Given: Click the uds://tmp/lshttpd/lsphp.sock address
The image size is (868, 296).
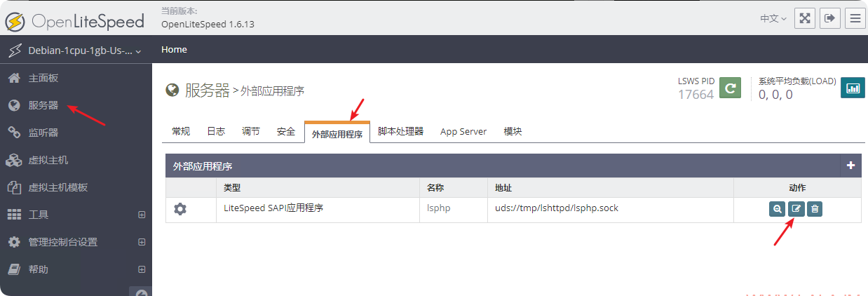Looking at the screenshot, I should (557, 208).
